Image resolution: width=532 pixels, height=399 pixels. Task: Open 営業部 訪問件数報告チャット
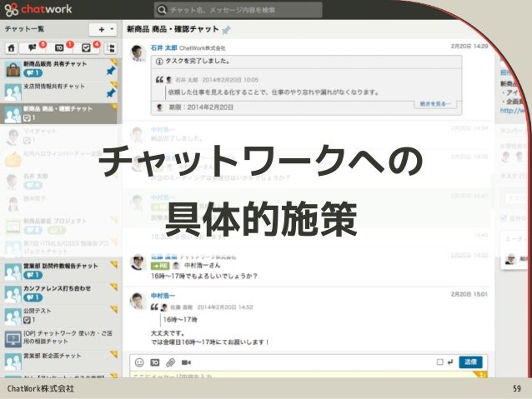tap(59, 272)
